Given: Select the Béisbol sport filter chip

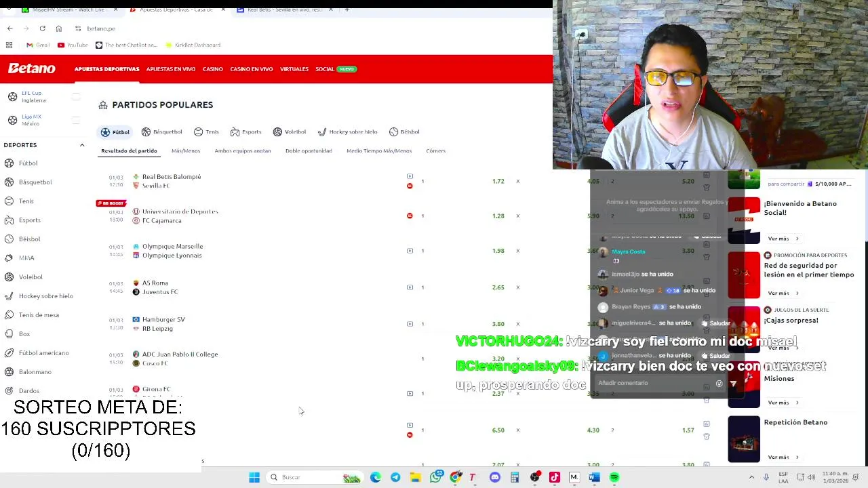Looking at the screenshot, I should click(404, 132).
